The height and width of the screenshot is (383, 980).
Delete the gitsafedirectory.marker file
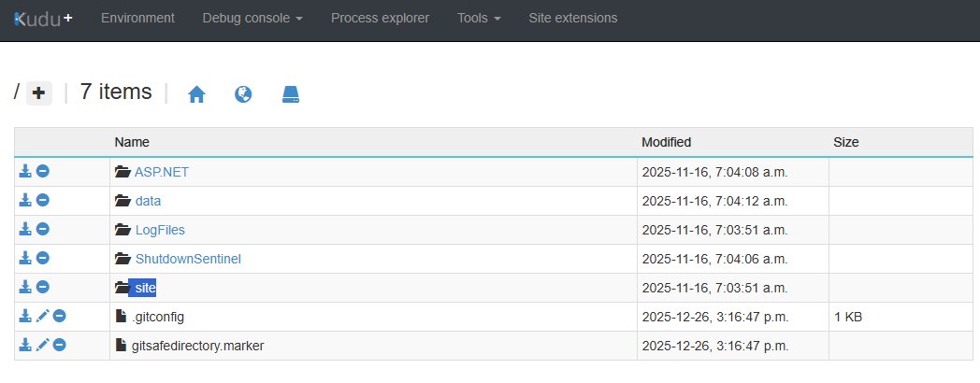point(60,346)
